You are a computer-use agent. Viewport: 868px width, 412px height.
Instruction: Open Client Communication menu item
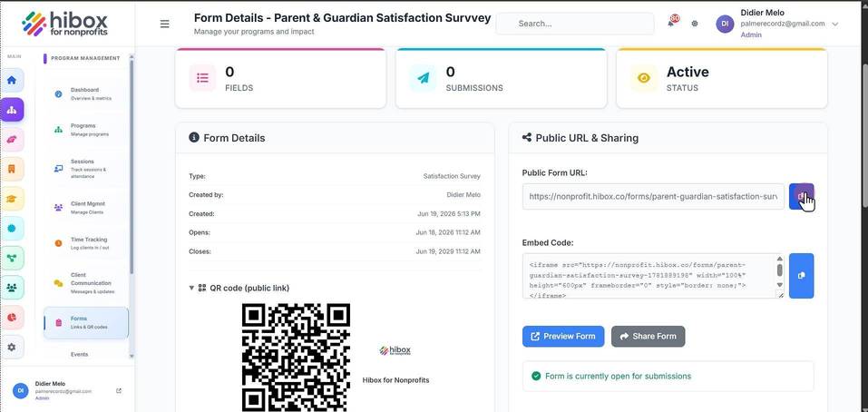click(x=84, y=283)
